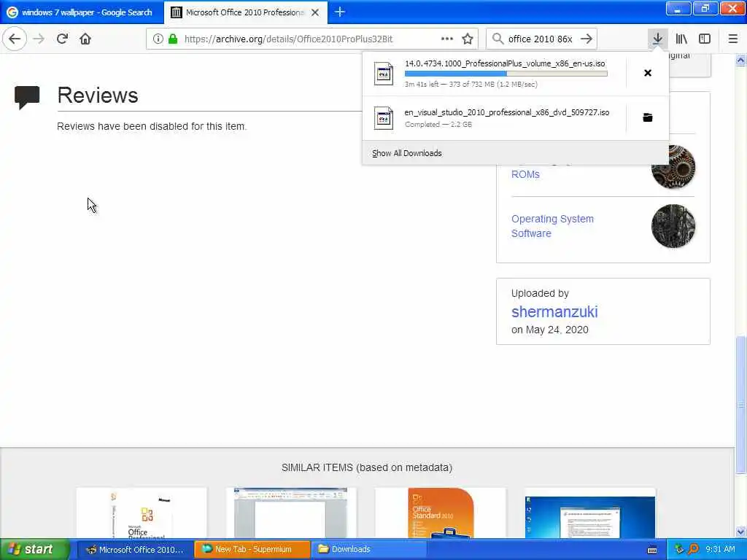Viewport: 747px width, 560px height.
Task: Click the network tray icon
Action: point(679,550)
